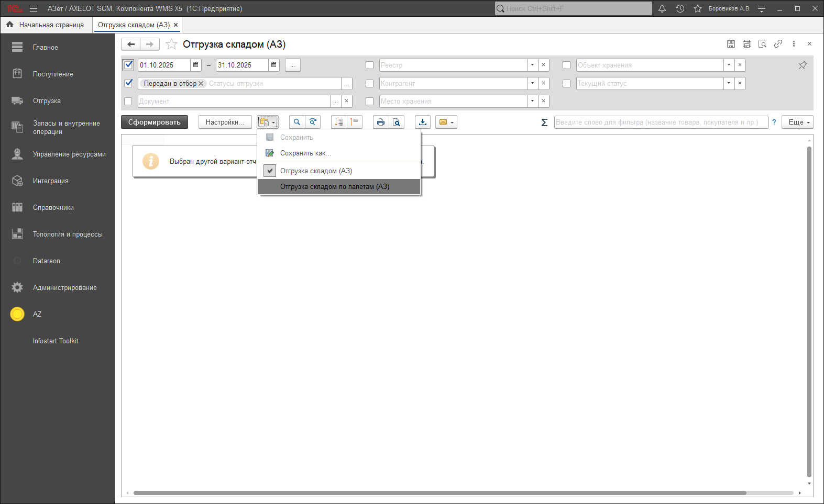This screenshot has height=504, width=824.
Task: Click the horizontal scrollbar at the bottom
Action: 439,493
